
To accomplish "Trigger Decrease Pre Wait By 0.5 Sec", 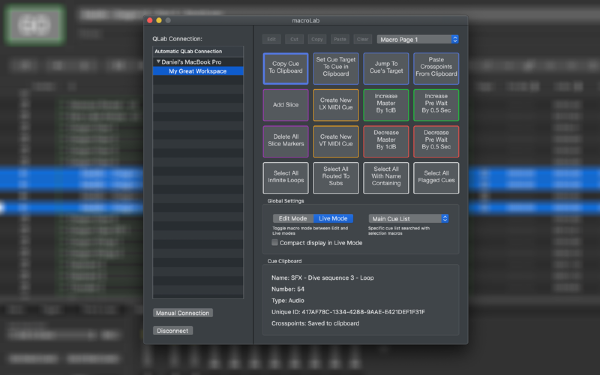I will (436, 142).
